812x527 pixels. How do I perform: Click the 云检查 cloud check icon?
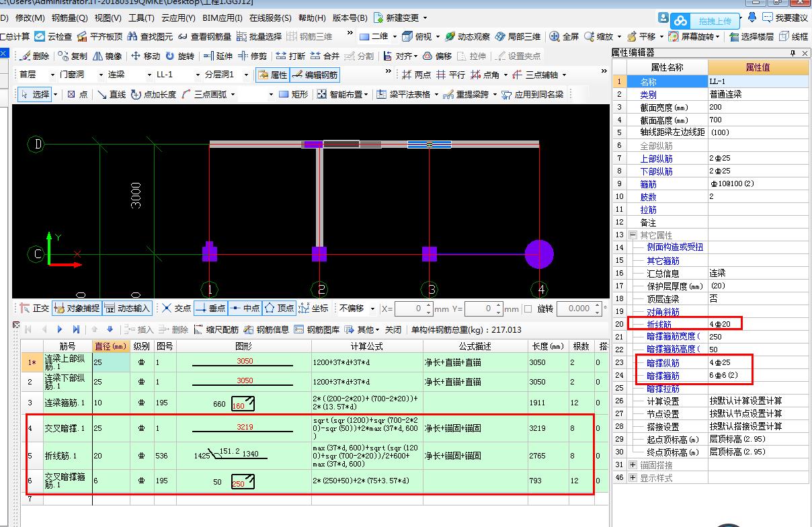tap(52, 36)
